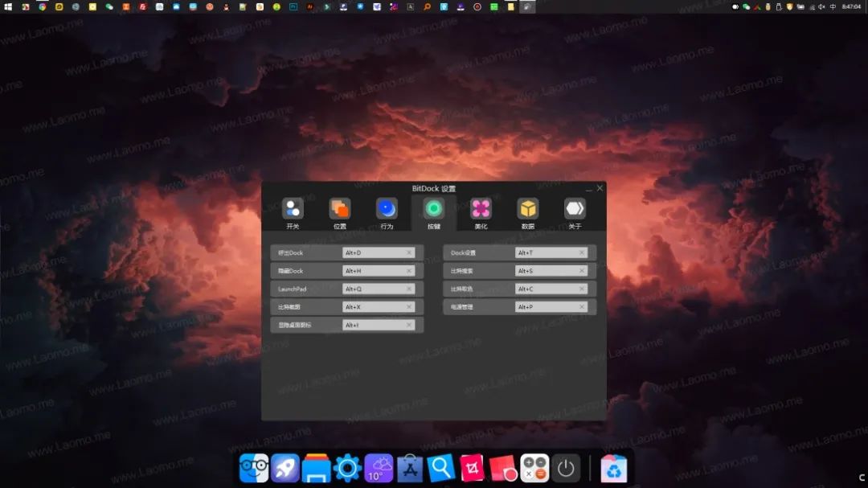This screenshot has width=868, height=488.
Task: Open the 开关 settings tab icon
Action: pyautogui.click(x=292, y=207)
